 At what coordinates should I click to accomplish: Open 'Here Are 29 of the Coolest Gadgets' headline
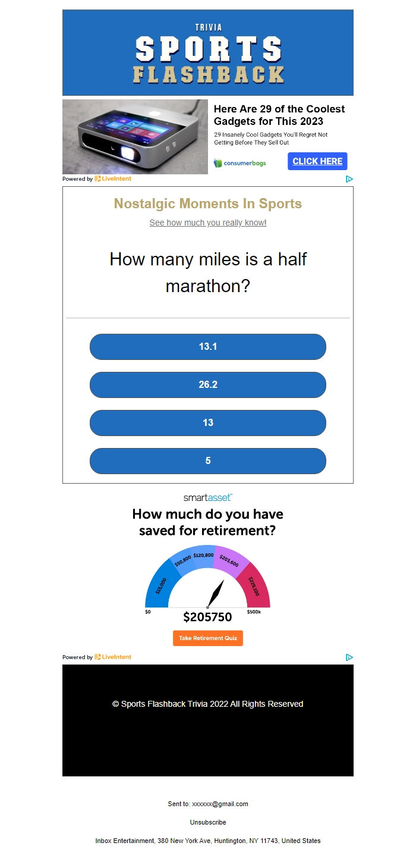pyautogui.click(x=279, y=115)
